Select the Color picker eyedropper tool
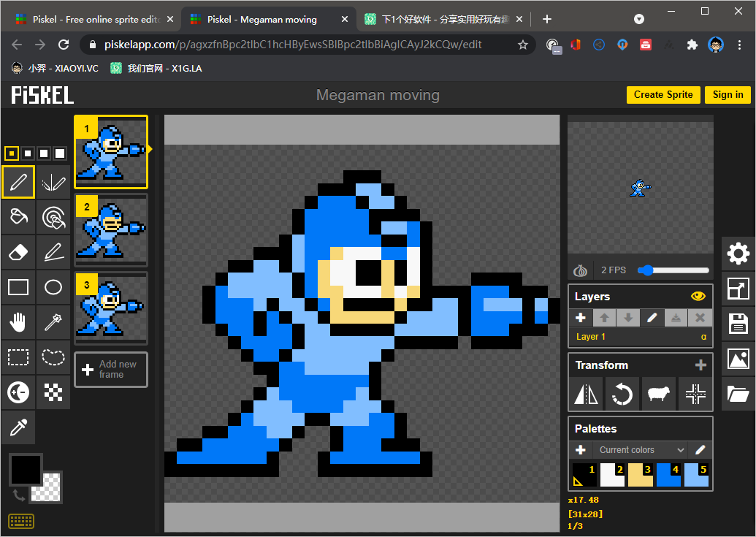The height and width of the screenshot is (537, 756). (18, 427)
